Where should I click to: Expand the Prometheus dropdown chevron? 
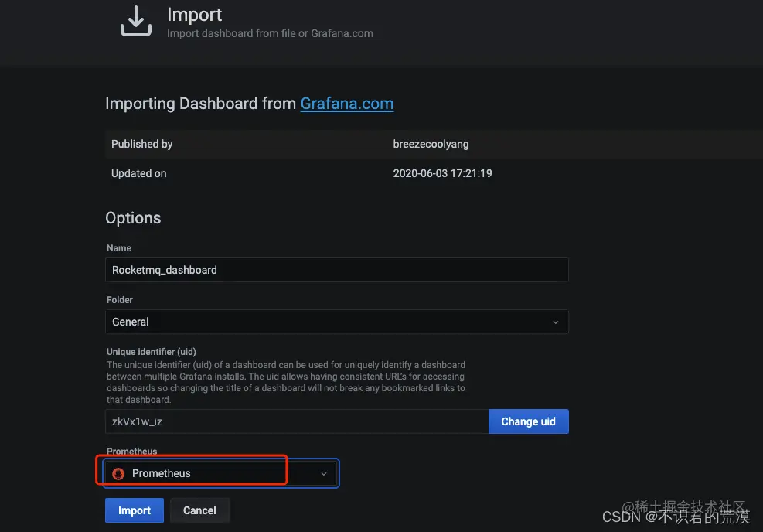tap(324, 473)
